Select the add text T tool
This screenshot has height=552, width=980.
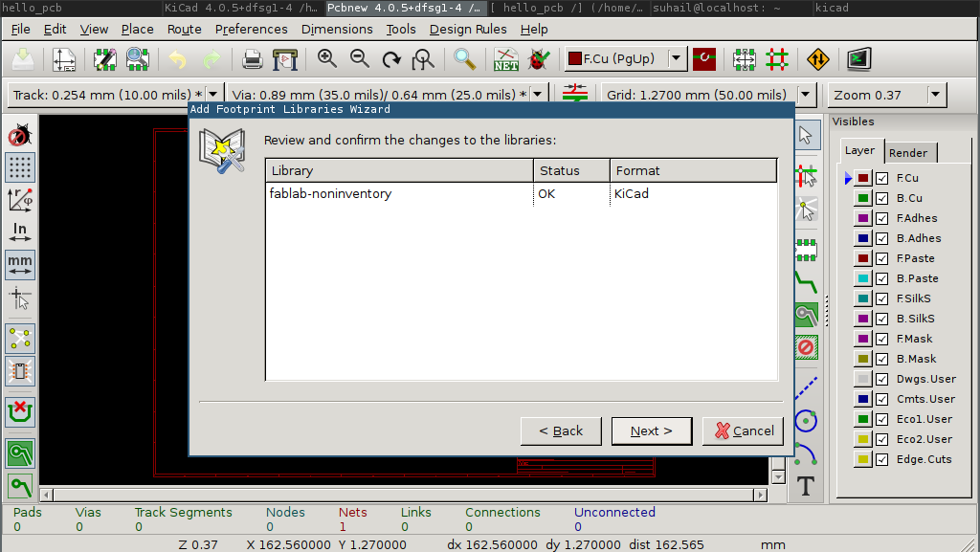(x=806, y=486)
